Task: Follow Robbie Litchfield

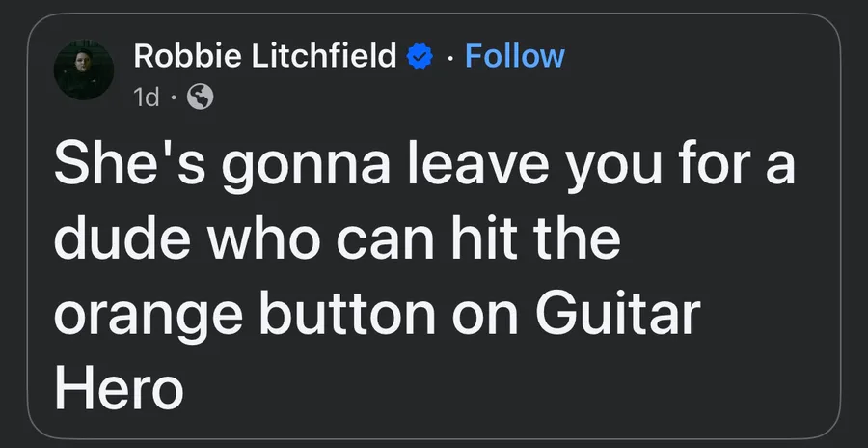Action: 515,56
